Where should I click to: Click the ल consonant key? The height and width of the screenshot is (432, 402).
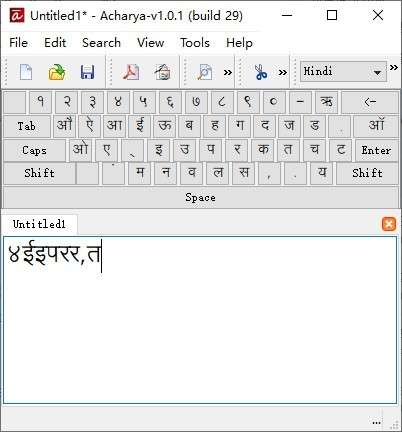[217, 173]
